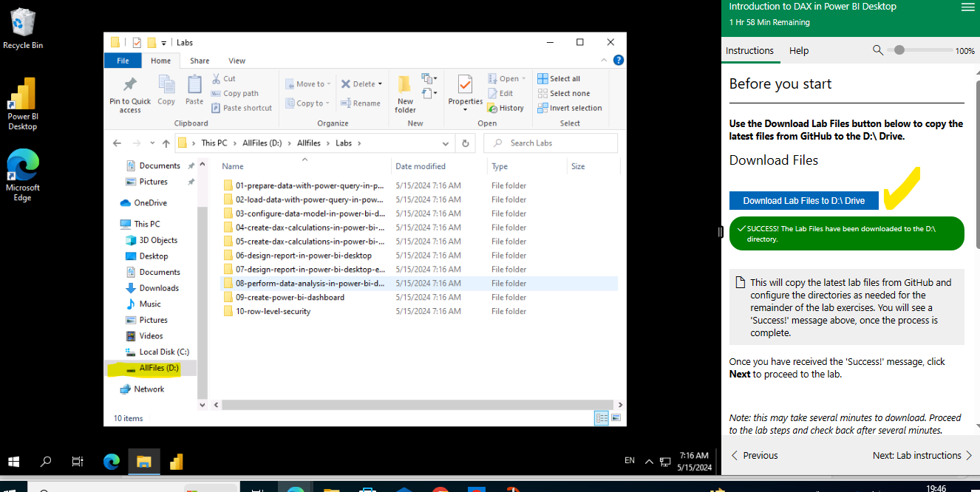The height and width of the screenshot is (492, 980).
Task: Click Invert selection in the ribbon
Action: (569, 108)
